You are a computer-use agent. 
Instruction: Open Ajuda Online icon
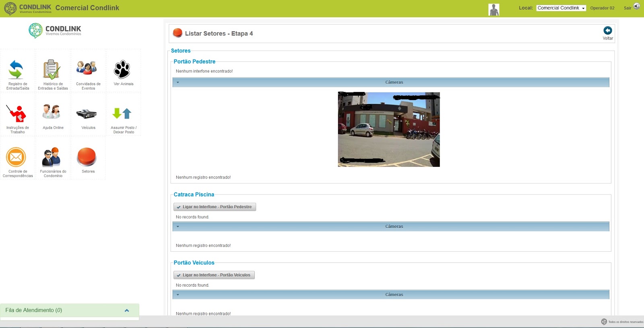(x=52, y=111)
